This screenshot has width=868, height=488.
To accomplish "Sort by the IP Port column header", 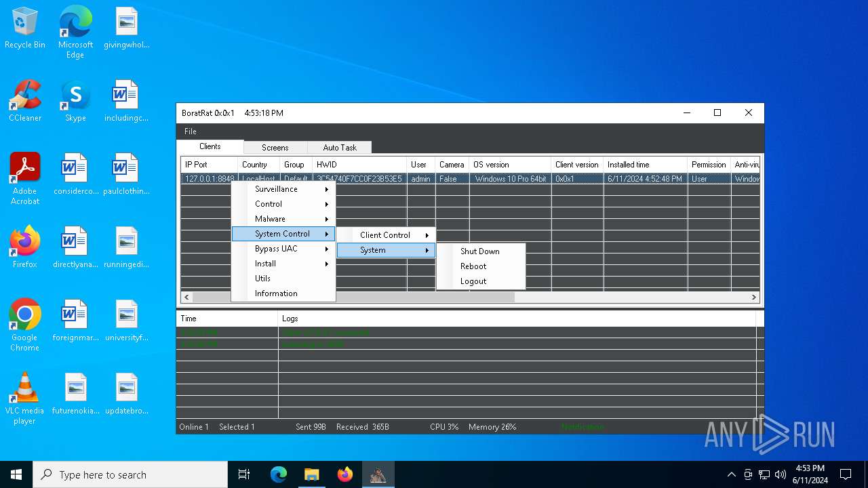I will click(x=209, y=165).
